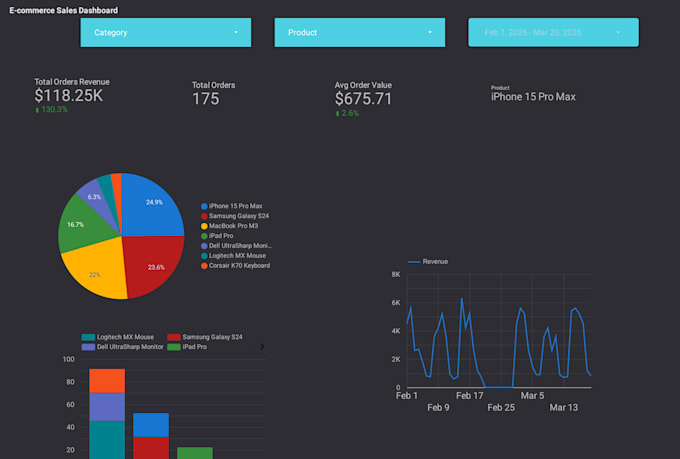
Task: Open the Product filter dropdown
Action: pos(360,33)
